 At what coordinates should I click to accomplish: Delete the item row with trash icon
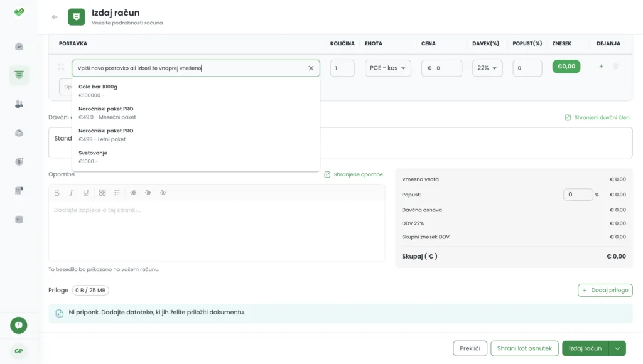tap(615, 66)
